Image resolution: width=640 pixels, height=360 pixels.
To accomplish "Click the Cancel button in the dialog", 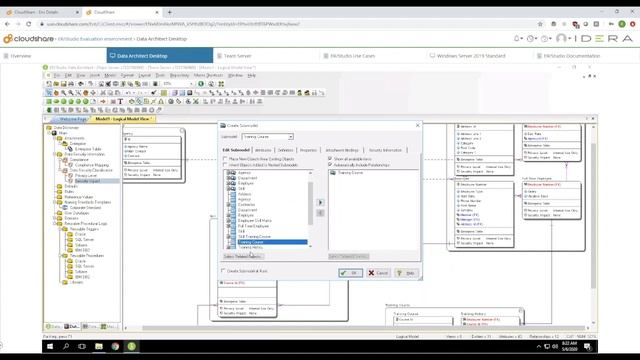I will pos(378,273).
